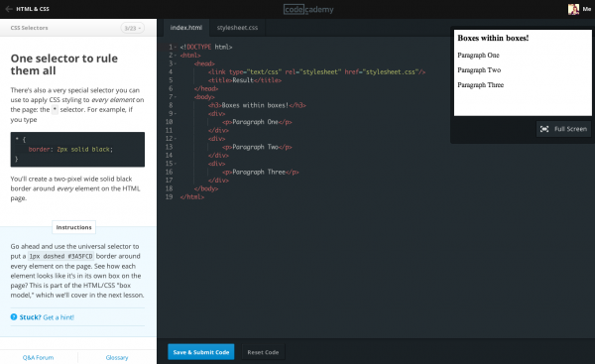Click 'Paragraph One' in the preview pane
The height and width of the screenshot is (364, 595).
478,56
